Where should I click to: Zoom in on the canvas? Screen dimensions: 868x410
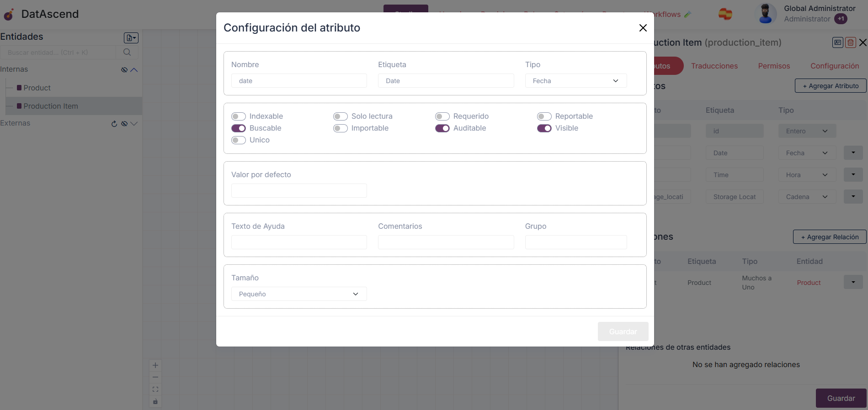(x=155, y=365)
